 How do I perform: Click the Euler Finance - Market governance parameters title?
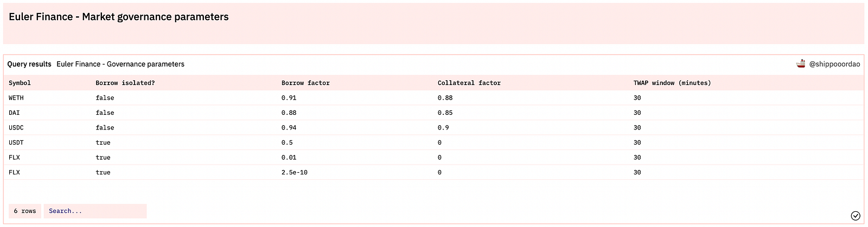[x=119, y=17]
